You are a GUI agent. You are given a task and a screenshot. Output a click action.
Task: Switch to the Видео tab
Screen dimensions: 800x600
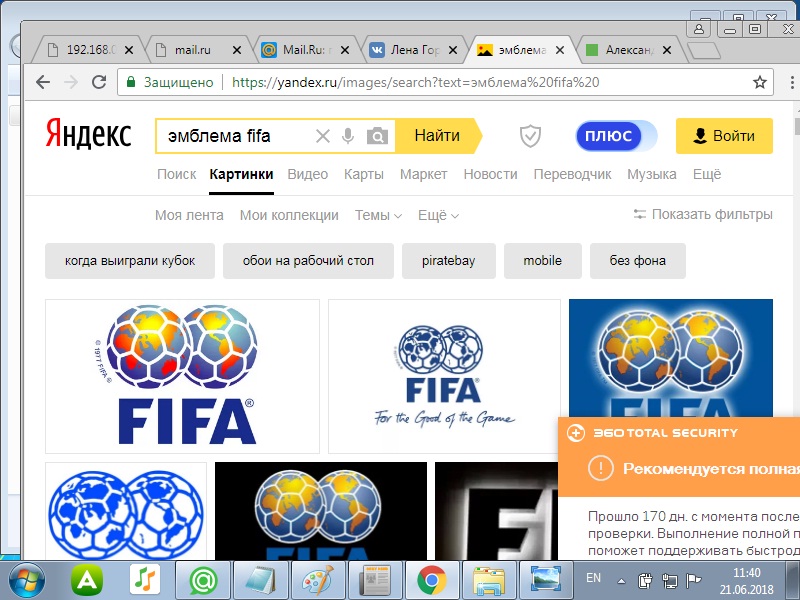coord(308,174)
